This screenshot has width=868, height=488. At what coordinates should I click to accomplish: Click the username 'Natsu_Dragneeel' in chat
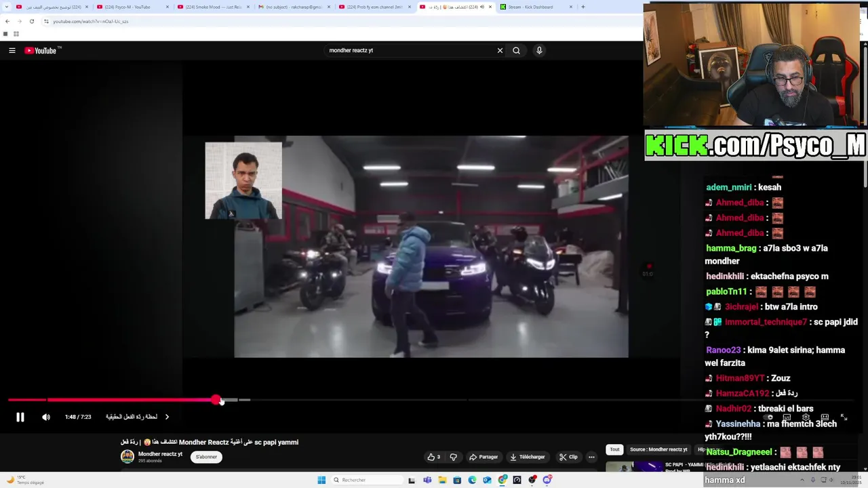[739, 451]
